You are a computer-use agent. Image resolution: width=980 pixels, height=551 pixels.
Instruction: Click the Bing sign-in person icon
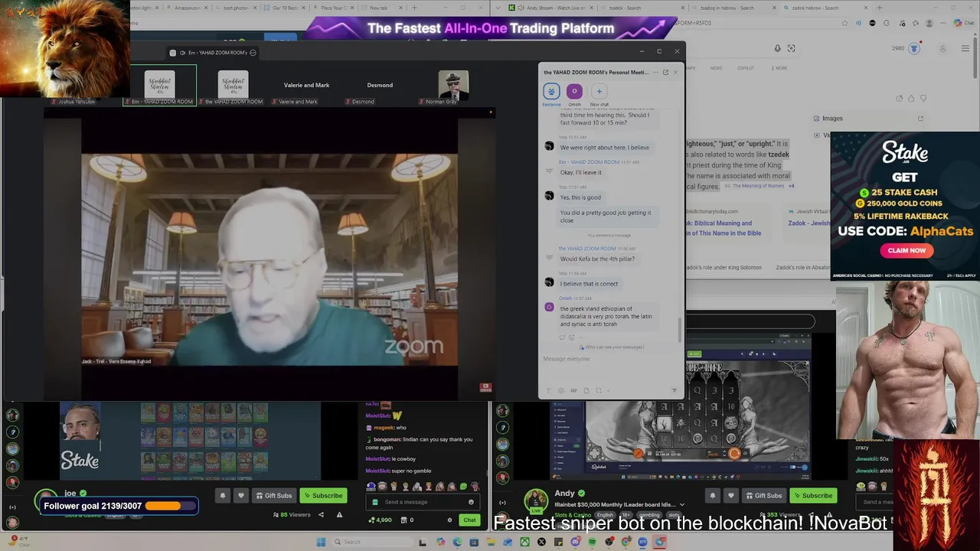[x=942, y=48]
